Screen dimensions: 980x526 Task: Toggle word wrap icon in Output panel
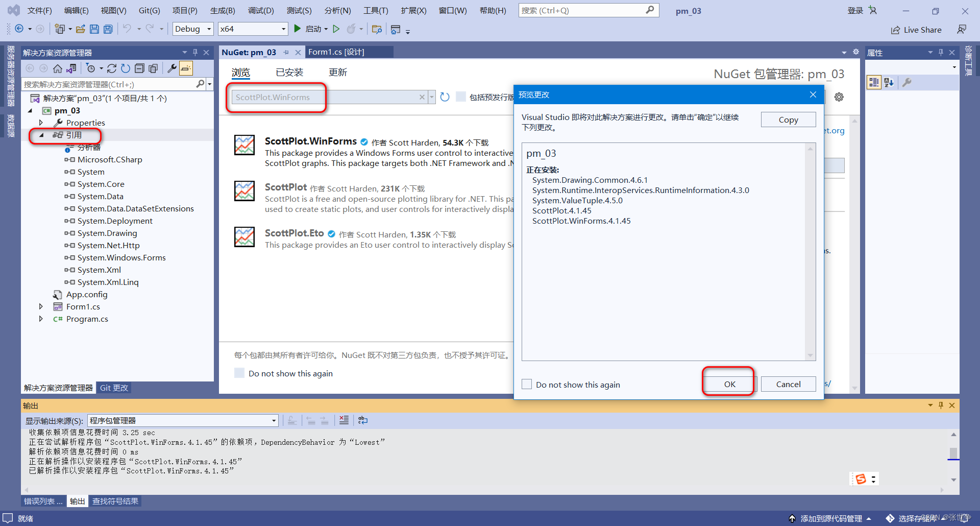coord(363,420)
